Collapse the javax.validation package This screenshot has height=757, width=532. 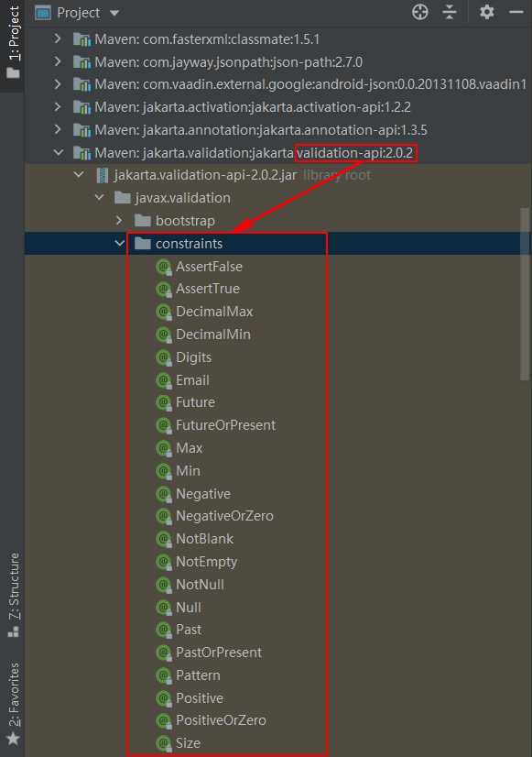tap(100, 197)
